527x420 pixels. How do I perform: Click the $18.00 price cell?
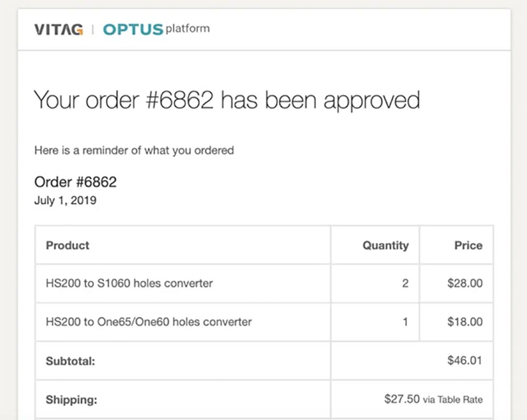click(465, 321)
